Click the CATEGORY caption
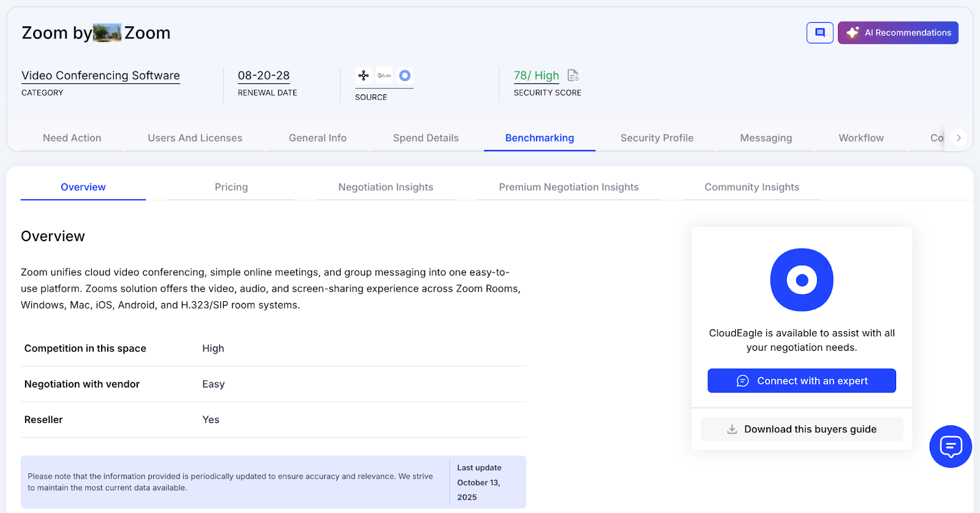The height and width of the screenshot is (513, 980). (42, 92)
